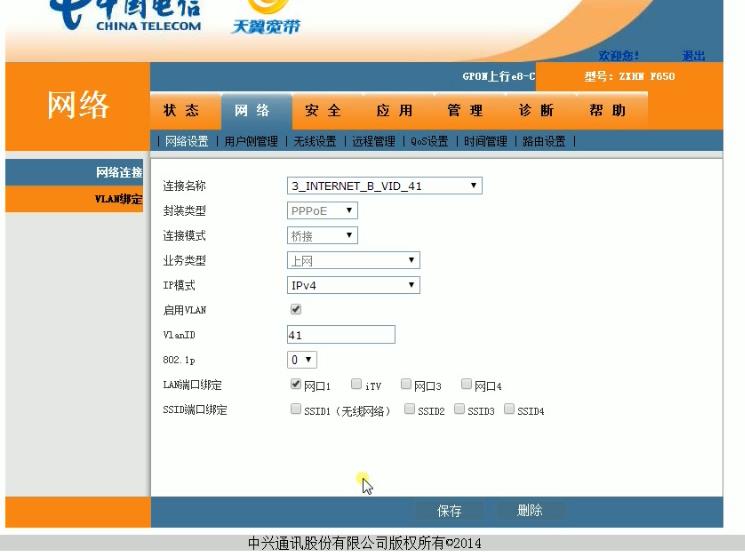
Task: Uncheck LAN binding 网口1 checkbox
Action: [295, 384]
